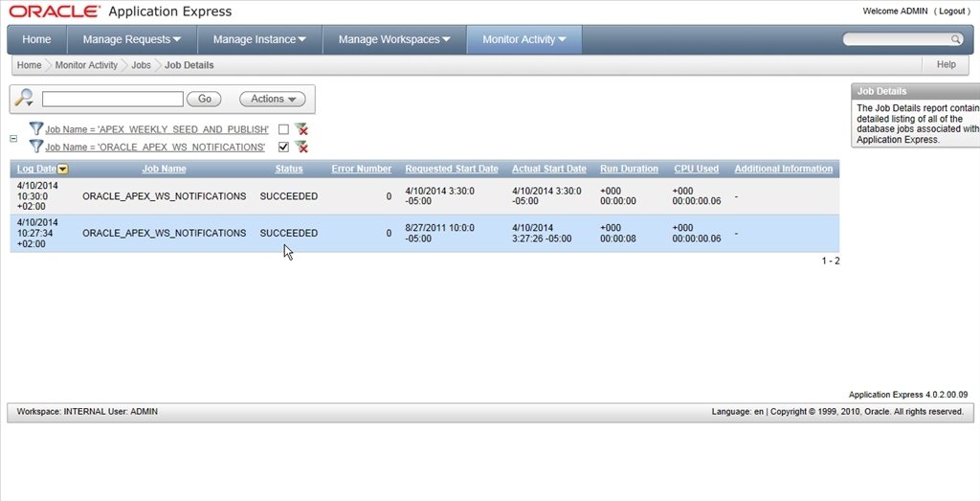Remove the ORACLE_APEX_WS_NOTIFICATIONS filter with red X
980x501 pixels.
pos(301,147)
